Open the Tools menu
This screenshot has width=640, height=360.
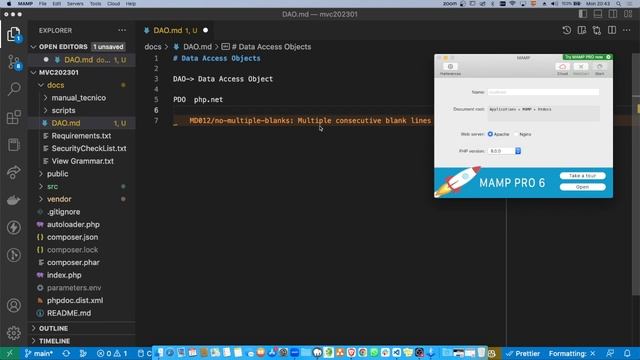pyautogui.click(x=96, y=4)
